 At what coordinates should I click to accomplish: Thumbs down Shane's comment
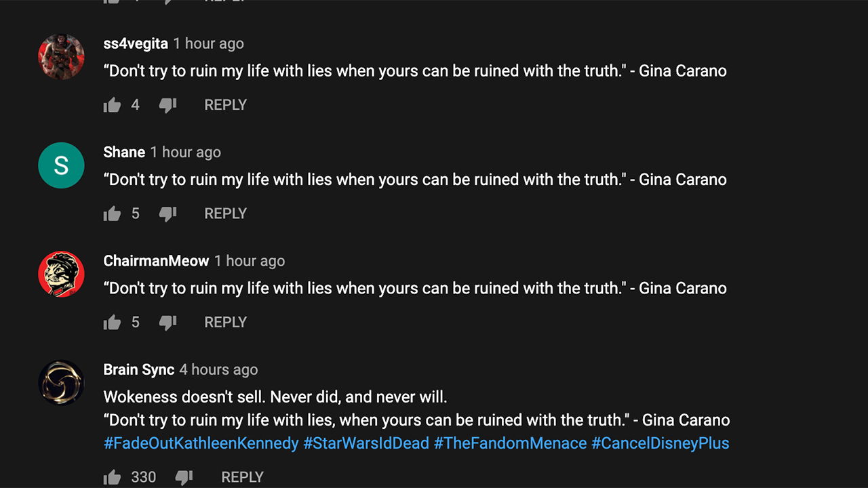(167, 214)
